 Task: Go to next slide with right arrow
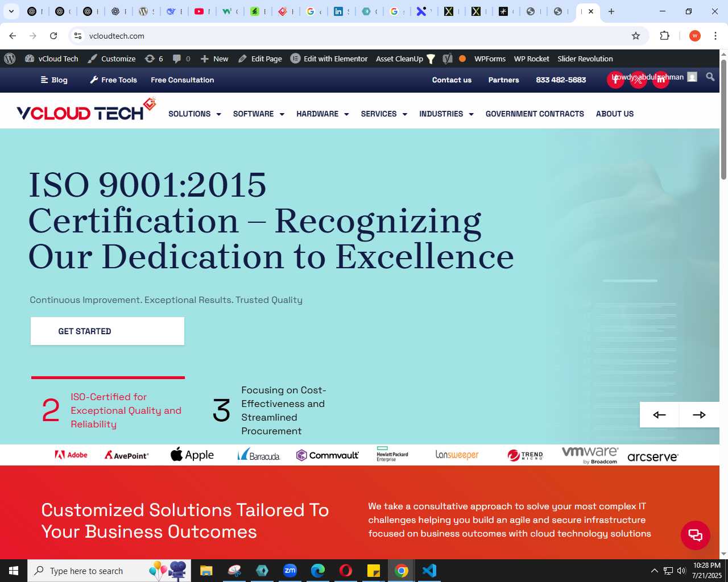(699, 415)
